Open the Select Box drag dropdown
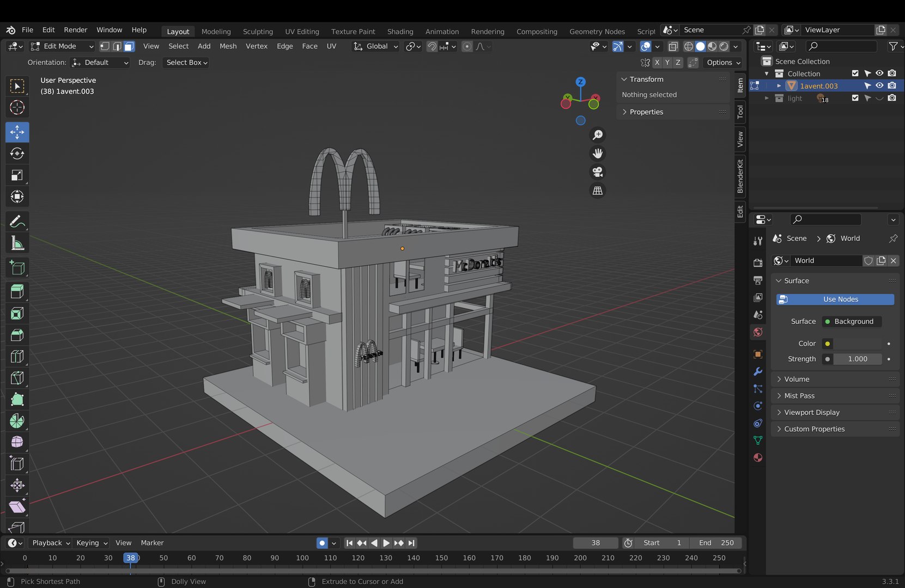905x588 pixels. coord(187,63)
